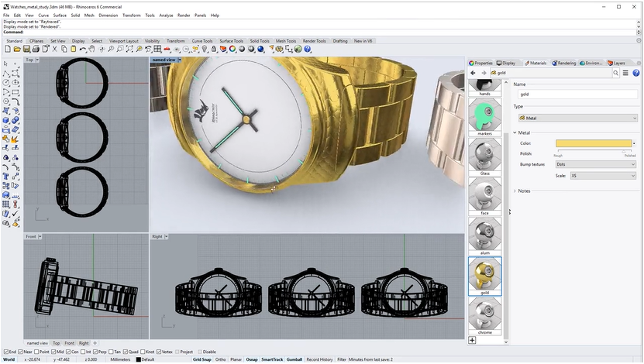Open the Render menu
The image size is (644, 364).
pos(184,15)
